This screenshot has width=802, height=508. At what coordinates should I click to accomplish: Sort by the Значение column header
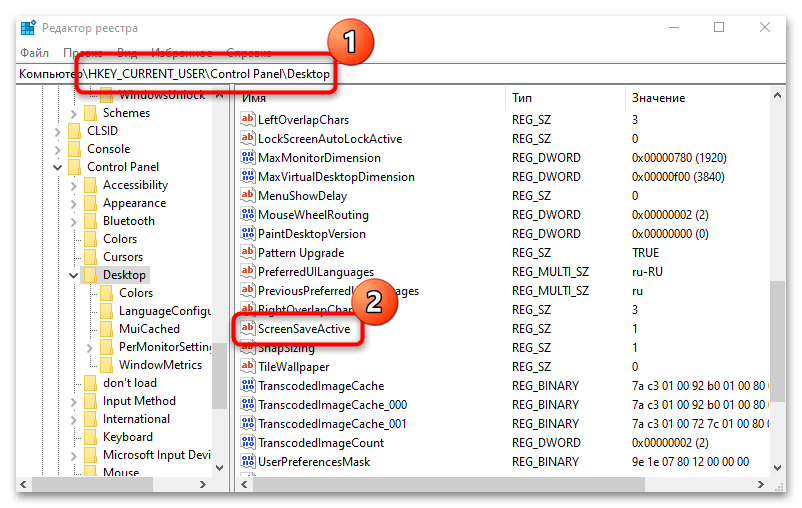click(x=657, y=98)
